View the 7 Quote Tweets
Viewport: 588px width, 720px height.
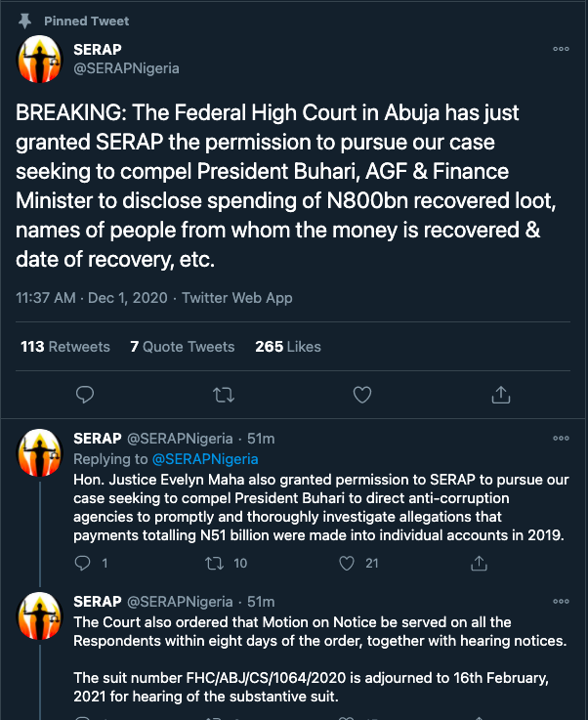coord(183,347)
